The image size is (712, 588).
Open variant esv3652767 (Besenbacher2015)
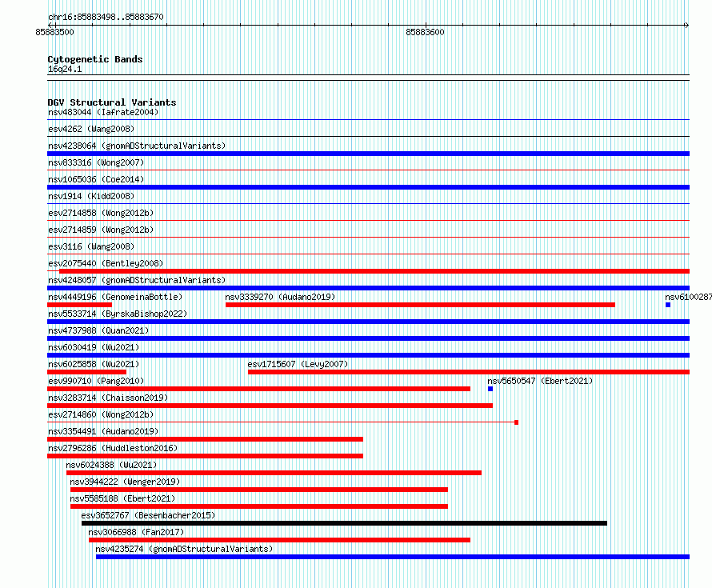tap(148, 515)
